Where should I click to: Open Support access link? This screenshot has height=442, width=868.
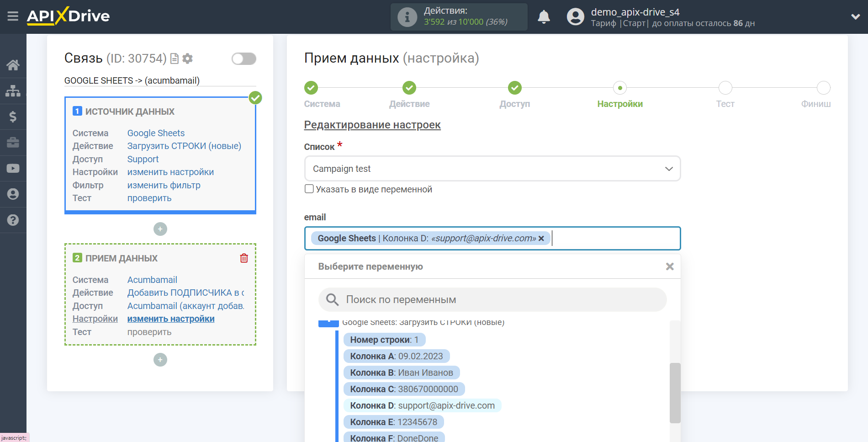click(x=143, y=159)
